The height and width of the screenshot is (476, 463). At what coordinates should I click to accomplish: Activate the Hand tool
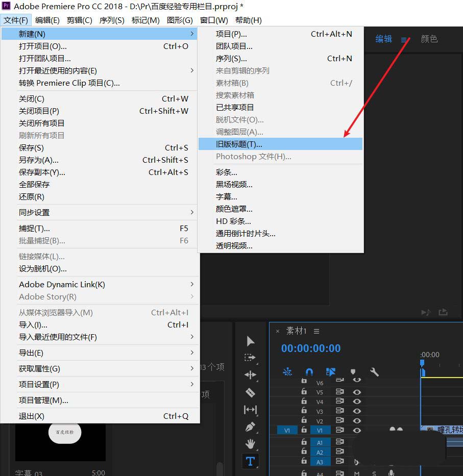point(250,444)
